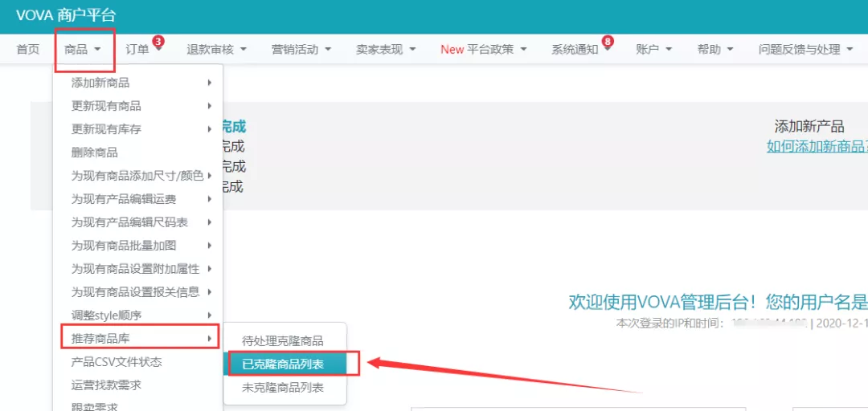This screenshot has width=868, height=411.
Task: Expand the 添加新商品 submenu
Action: click(x=138, y=83)
